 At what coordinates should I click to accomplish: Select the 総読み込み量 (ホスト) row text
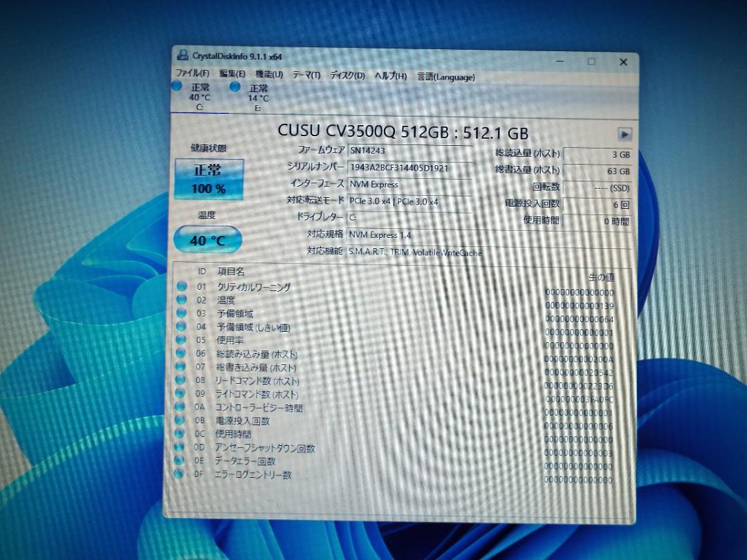tap(257, 354)
